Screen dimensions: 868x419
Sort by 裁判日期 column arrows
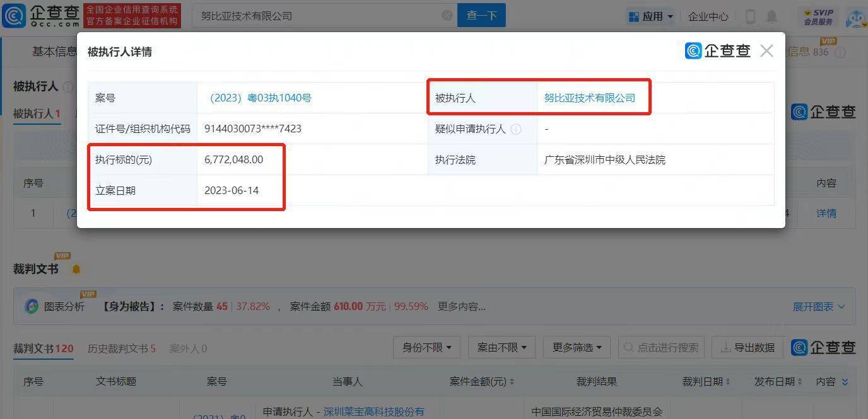[x=728, y=382]
